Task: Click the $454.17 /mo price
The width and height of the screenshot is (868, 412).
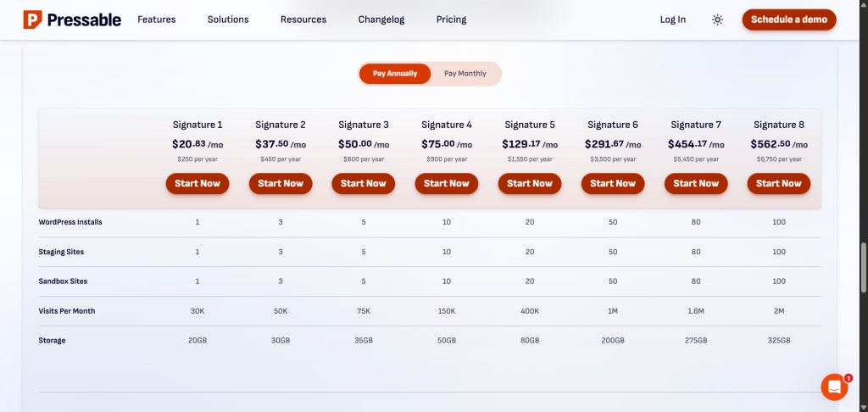Action: click(696, 144)
